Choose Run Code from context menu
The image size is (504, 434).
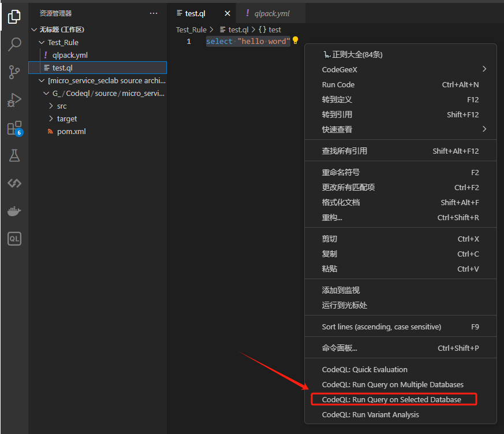[401, 84]
